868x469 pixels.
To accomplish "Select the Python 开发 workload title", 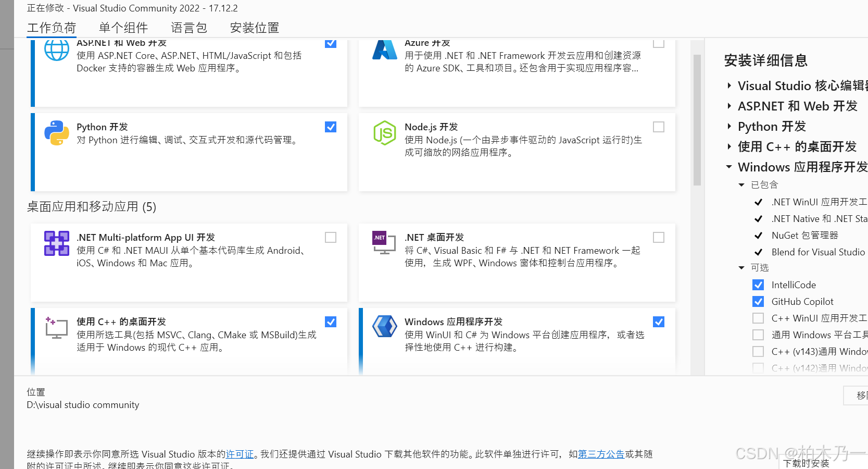I will pyautogui.click(x=102, y=127).
